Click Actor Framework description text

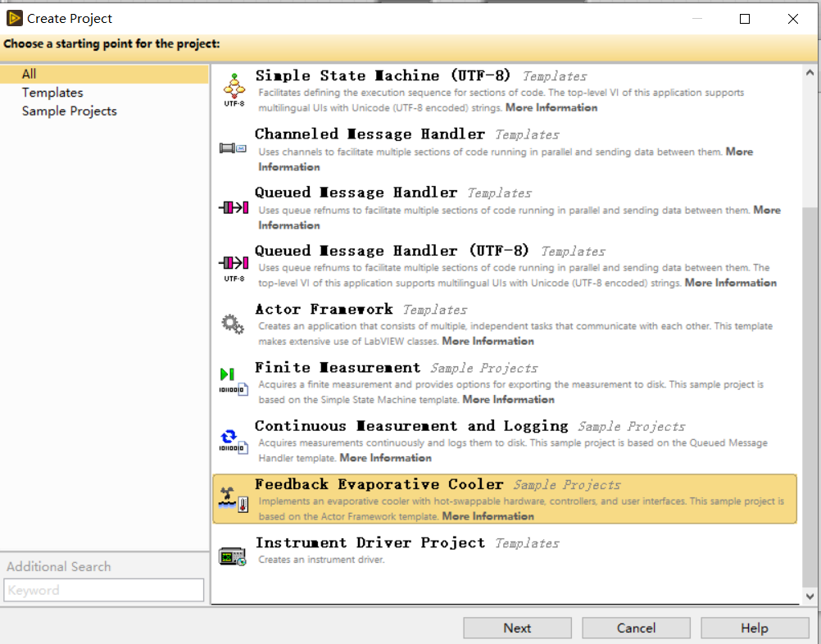click(x=515, y=333)
